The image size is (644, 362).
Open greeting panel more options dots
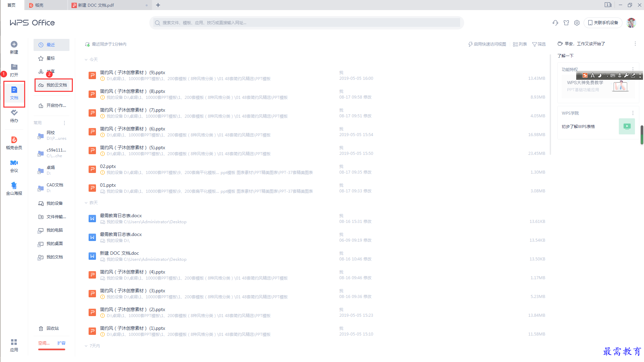point(635,44)
